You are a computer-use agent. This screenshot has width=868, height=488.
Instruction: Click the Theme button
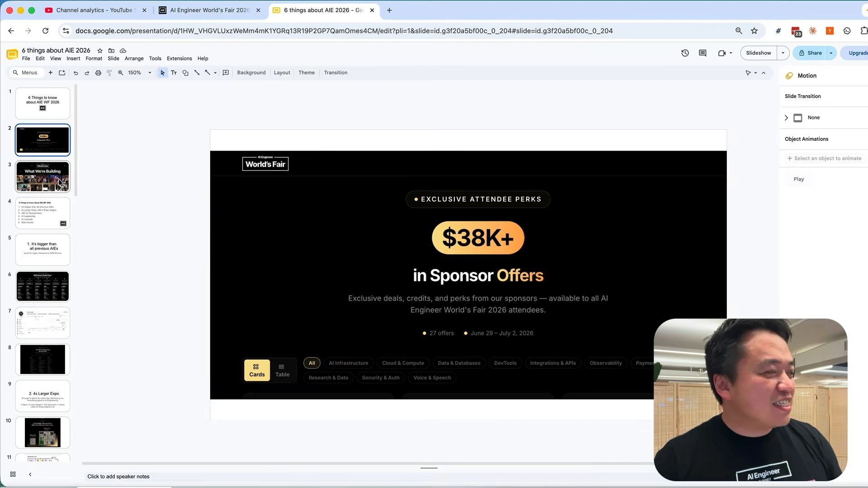(307, 73)
